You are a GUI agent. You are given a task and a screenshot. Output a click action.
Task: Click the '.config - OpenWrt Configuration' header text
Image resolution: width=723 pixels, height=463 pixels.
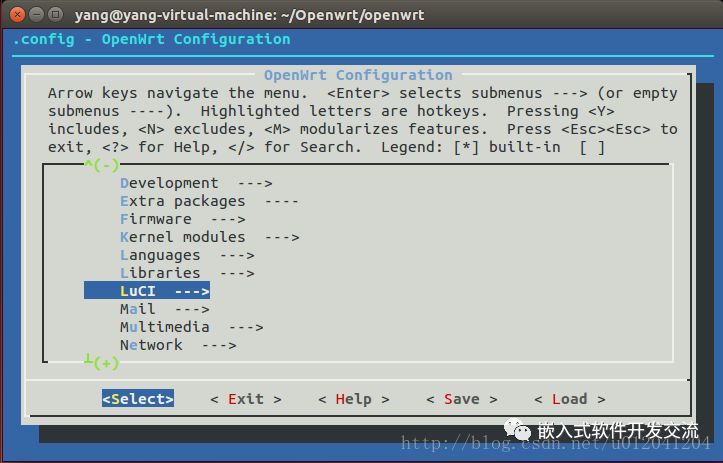click(151, 39)
